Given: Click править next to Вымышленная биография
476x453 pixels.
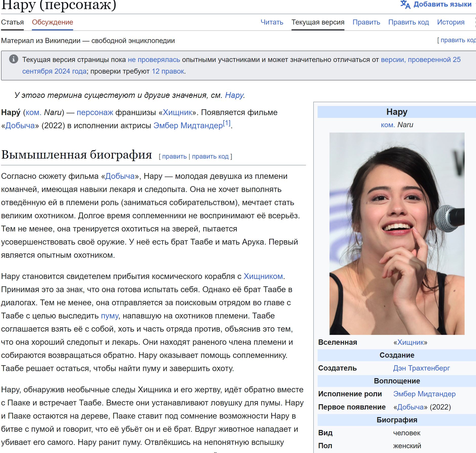Looking at the screenshot, I should tap(174, 157).
